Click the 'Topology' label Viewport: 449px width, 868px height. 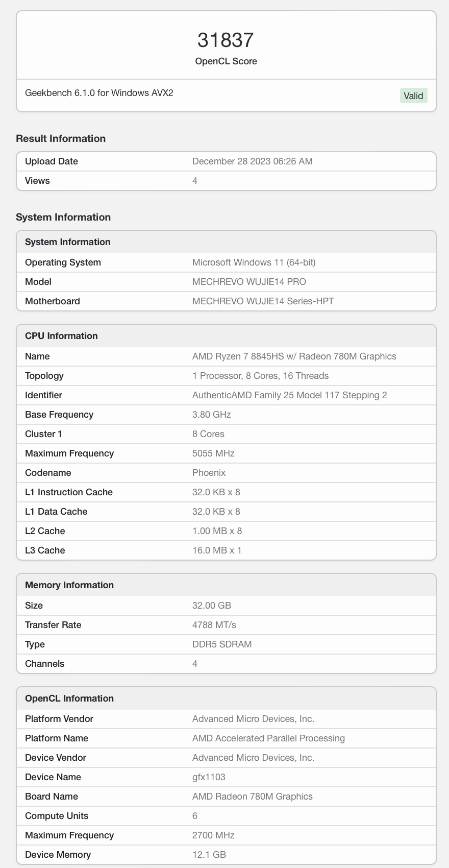tap(44, 376)
